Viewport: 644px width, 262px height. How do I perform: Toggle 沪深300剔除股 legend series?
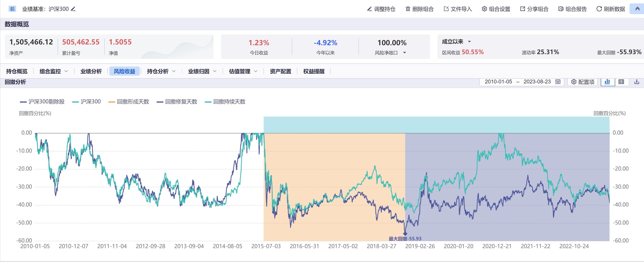(x=42, y=102)
